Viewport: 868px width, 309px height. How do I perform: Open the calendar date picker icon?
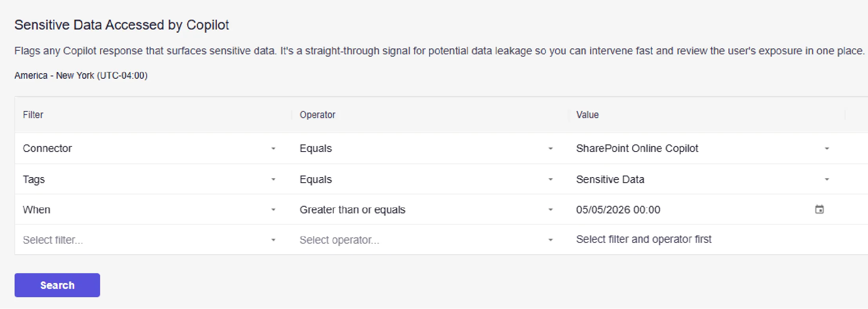coord(819,209)
